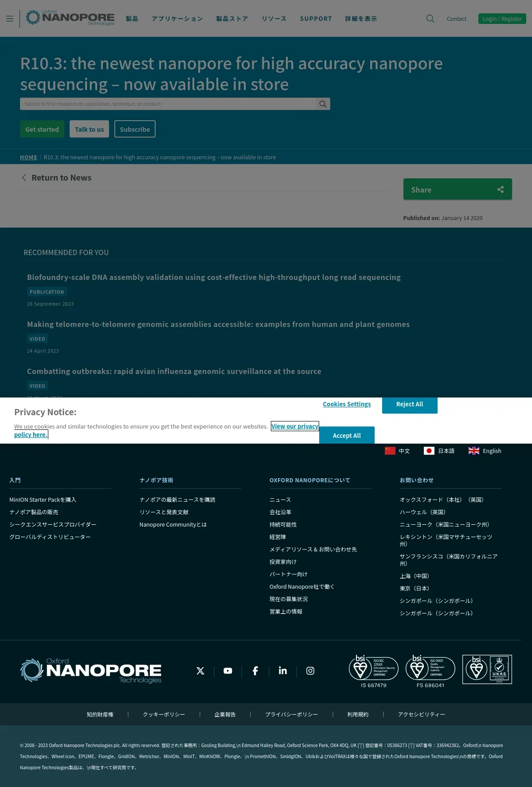Click Accept All cookies button
The width and height of the screenshot is (532, 787).
point(347,435)
